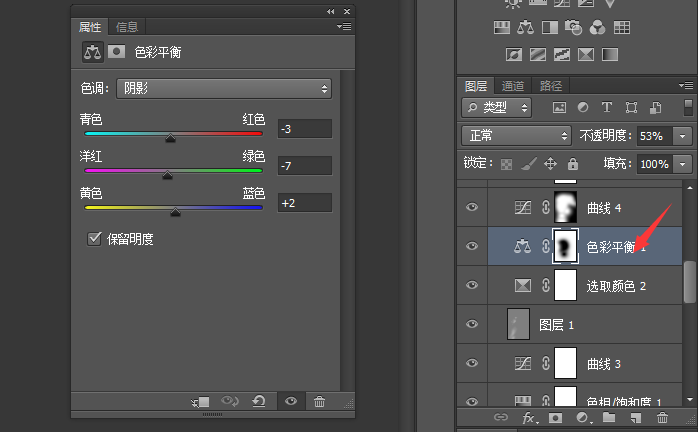
Task: Reset adjustment to defaults in Properties panel
Action: (259, 401)
